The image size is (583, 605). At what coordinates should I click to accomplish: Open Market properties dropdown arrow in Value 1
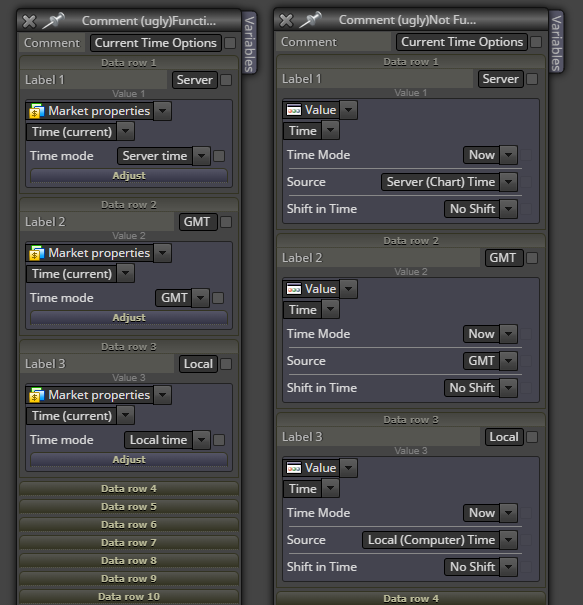pos(162,111)
